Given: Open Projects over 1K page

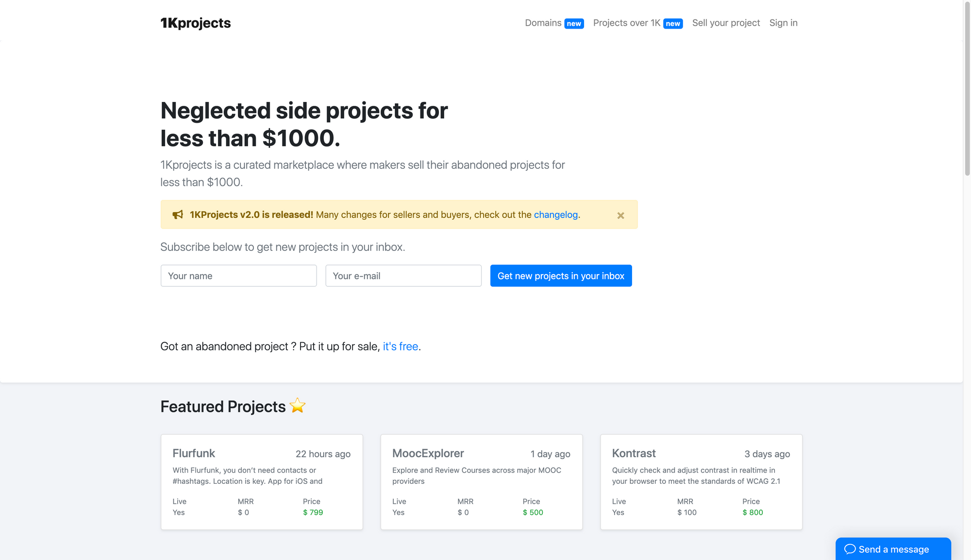Looking at the screenshot, I should click(626, 23).
